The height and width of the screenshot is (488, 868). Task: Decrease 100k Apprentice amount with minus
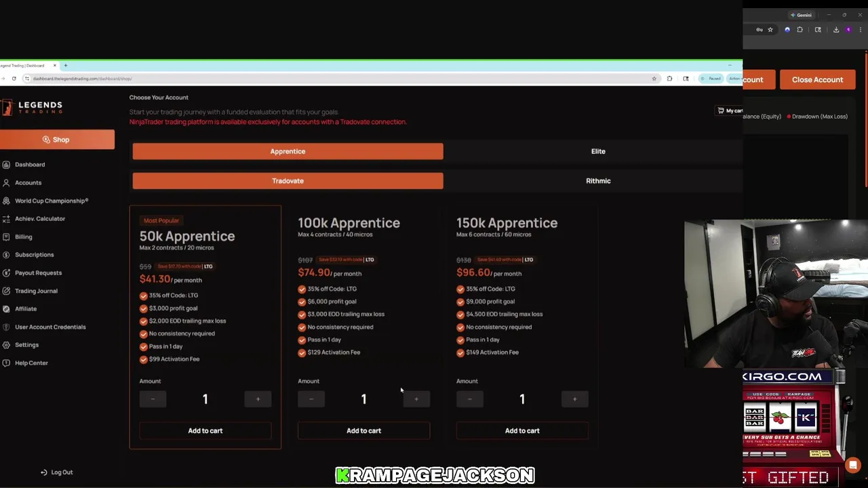tap(311, 399)
